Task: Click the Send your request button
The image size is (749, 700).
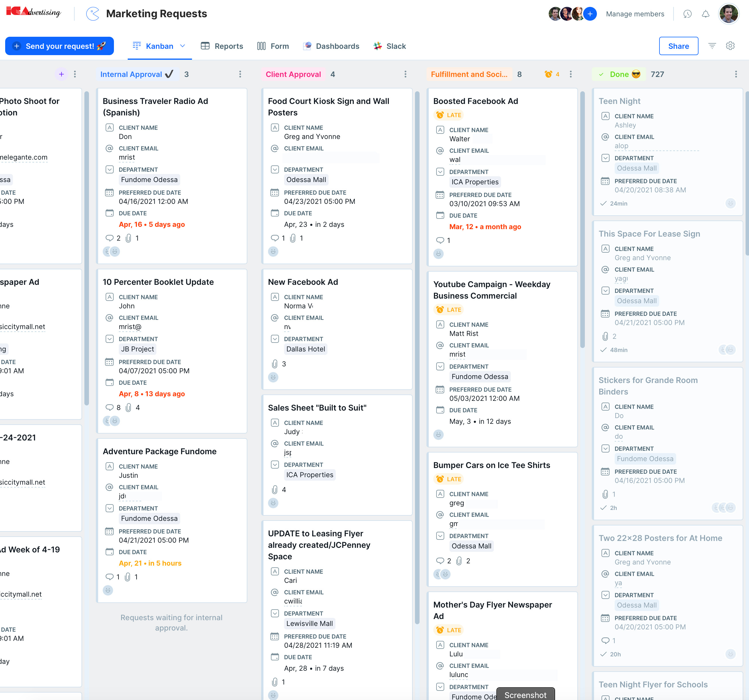Action: tap(59, 46)
